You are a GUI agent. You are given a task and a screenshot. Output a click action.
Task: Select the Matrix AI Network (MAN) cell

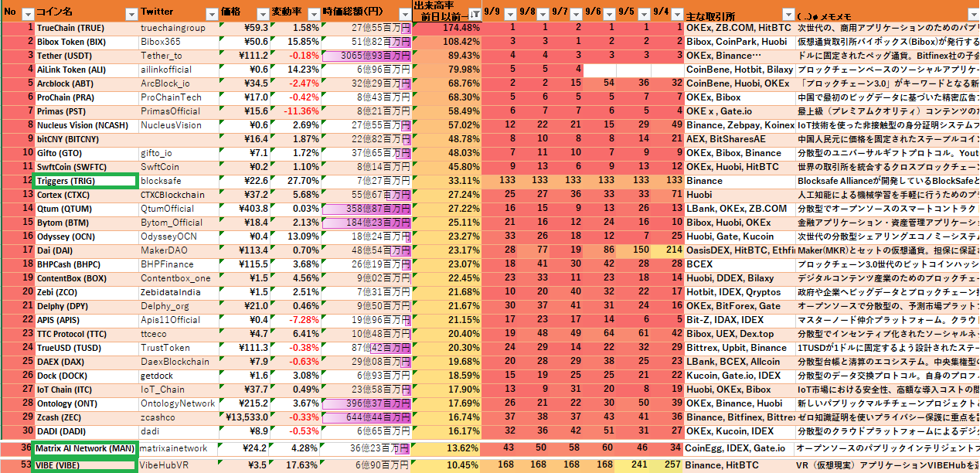pyautogui.click(x=86, y=448)
